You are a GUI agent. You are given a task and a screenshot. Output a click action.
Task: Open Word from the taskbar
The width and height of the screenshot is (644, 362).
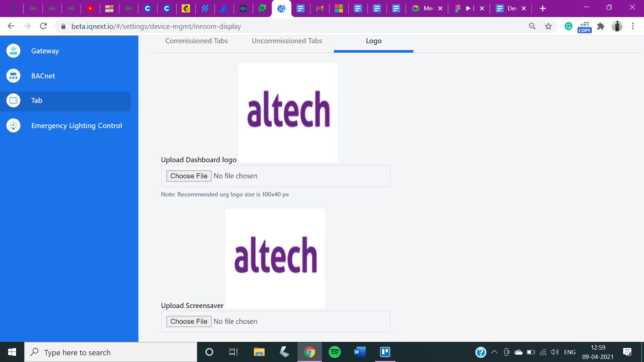pyautogui.click(x=360, y=352)
